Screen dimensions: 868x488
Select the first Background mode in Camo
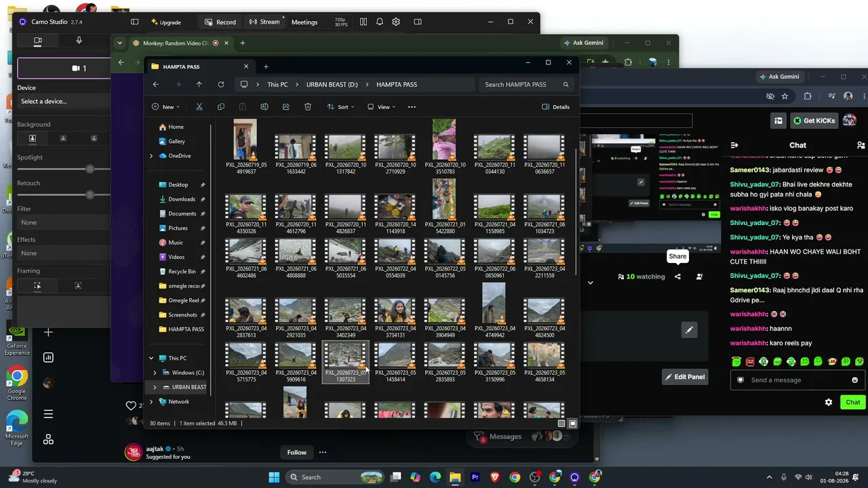tap(32, 138)
